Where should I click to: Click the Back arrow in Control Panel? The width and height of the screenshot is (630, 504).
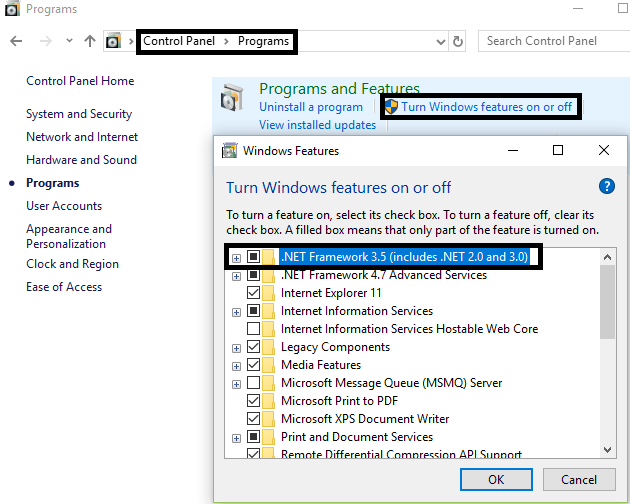16,41
